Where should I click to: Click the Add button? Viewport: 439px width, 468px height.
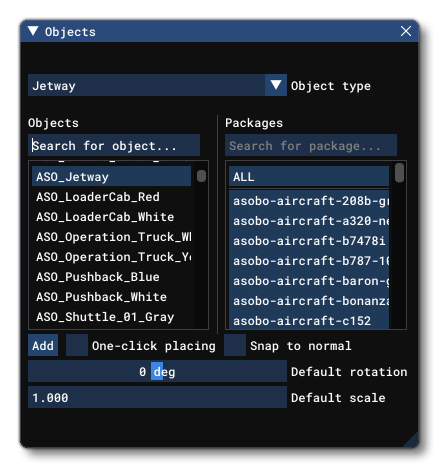tap(43, 345)
